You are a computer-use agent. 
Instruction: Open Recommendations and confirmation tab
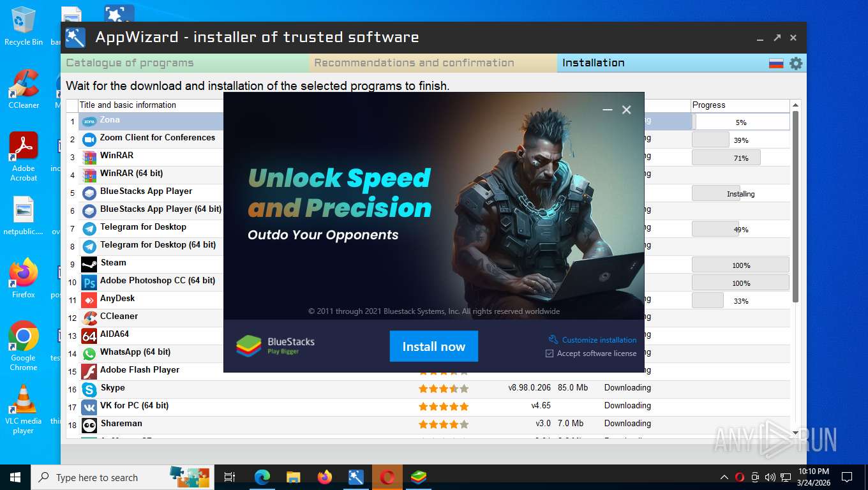coord(433,63)
